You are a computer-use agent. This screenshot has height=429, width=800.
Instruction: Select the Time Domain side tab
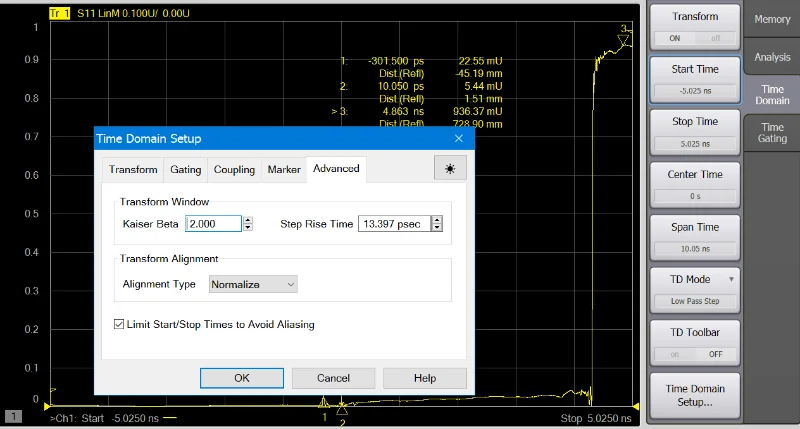(772, 95)
